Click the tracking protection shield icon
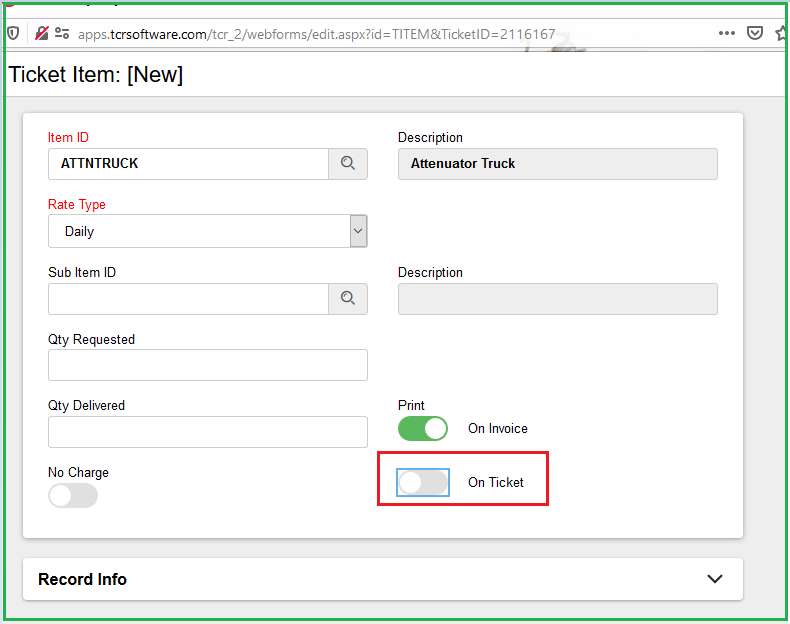The height and width of the screenshot is (624, 790). point(12,33)
